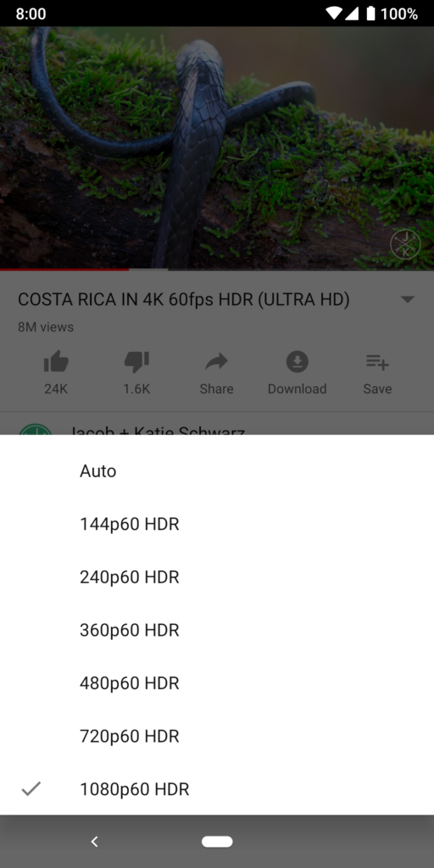
Task: Select 144p60 HDR quality option
Action: (217, 524)
